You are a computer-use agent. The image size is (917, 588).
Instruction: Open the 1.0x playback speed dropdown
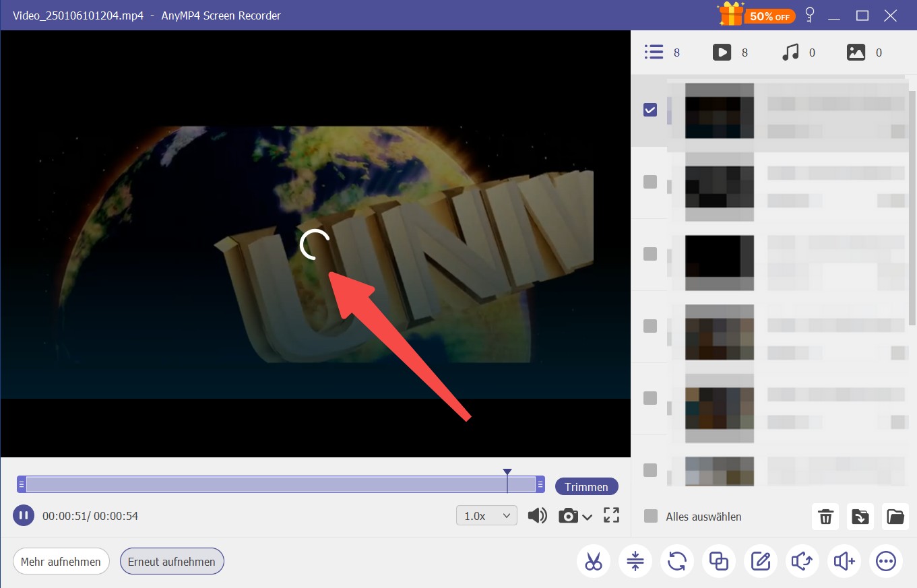(x=486, y=515)
